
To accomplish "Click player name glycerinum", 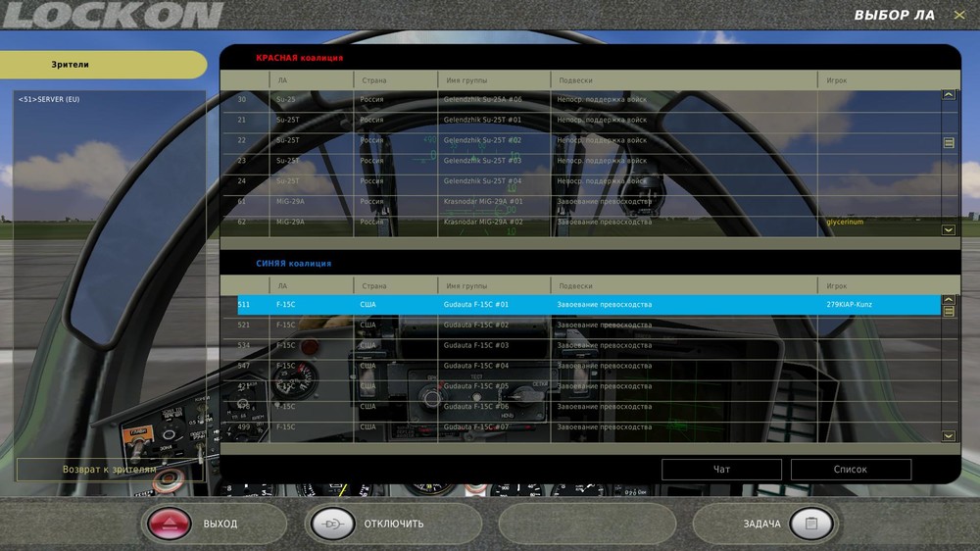I will (845, 222).
